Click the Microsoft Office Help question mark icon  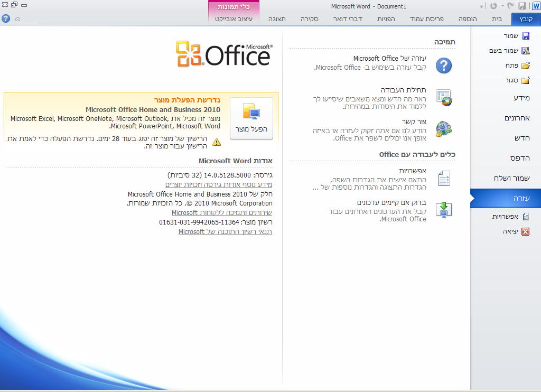click(444, 66)
